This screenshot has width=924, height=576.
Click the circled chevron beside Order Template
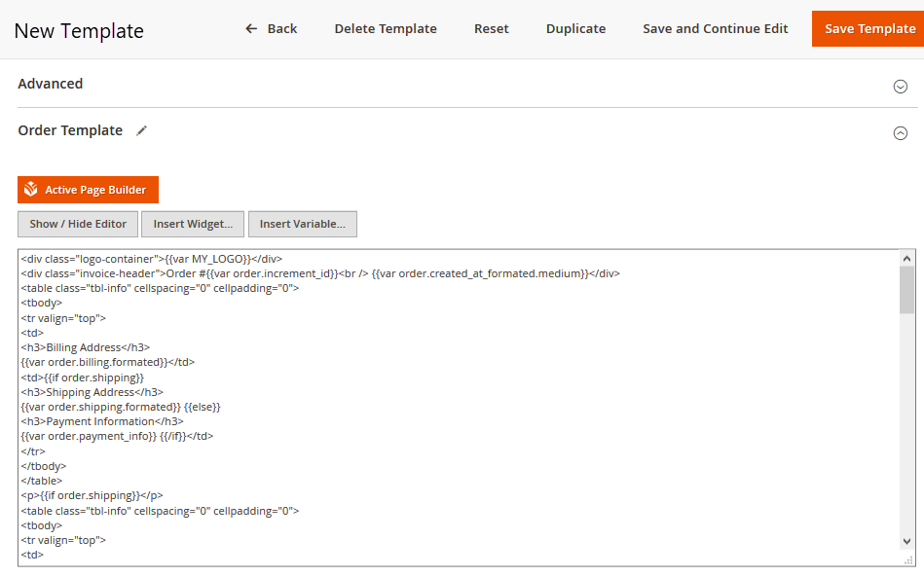click(x=900, y=133)
